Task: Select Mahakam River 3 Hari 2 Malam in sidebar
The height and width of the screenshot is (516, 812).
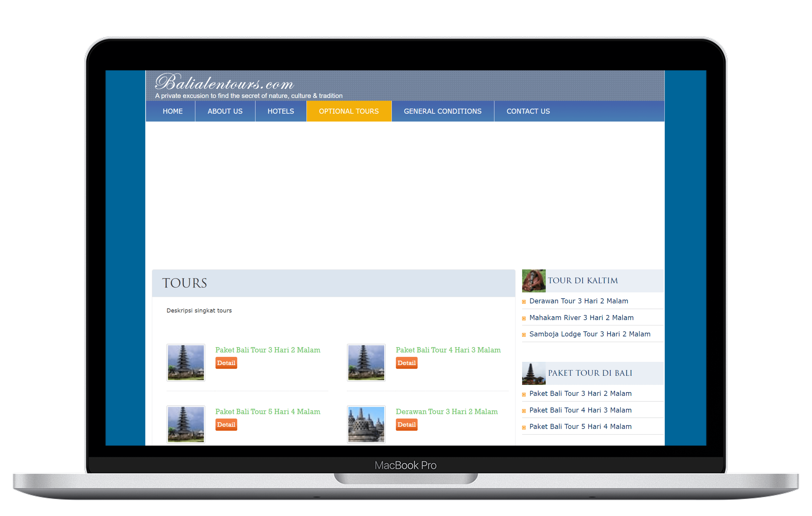Action: (581, 318)
